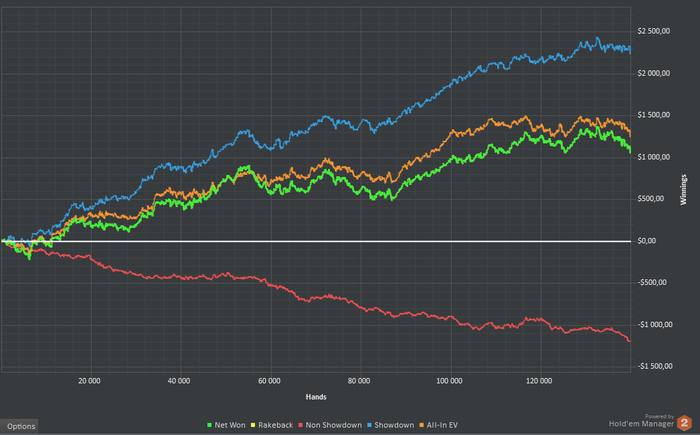The height and width of the screenshot is (435, 700).
Task: Toggle the Rakeback legend entry
Action: click(x=271, y=425)
